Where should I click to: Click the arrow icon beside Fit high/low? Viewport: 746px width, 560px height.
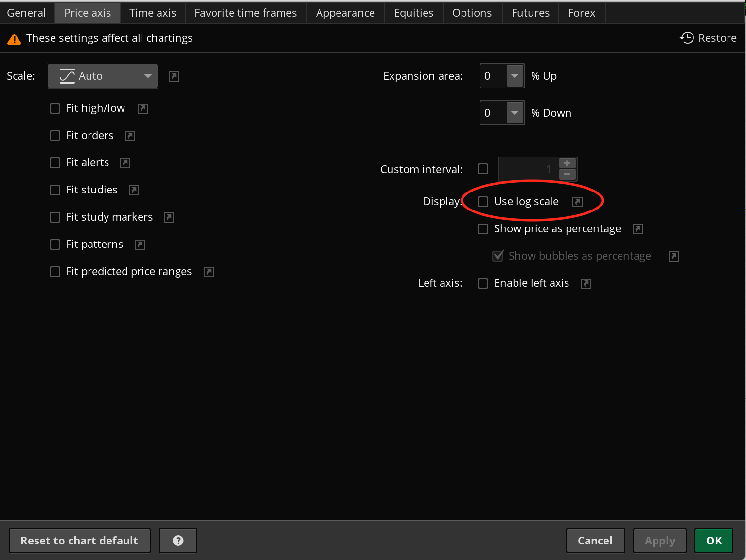142,108
